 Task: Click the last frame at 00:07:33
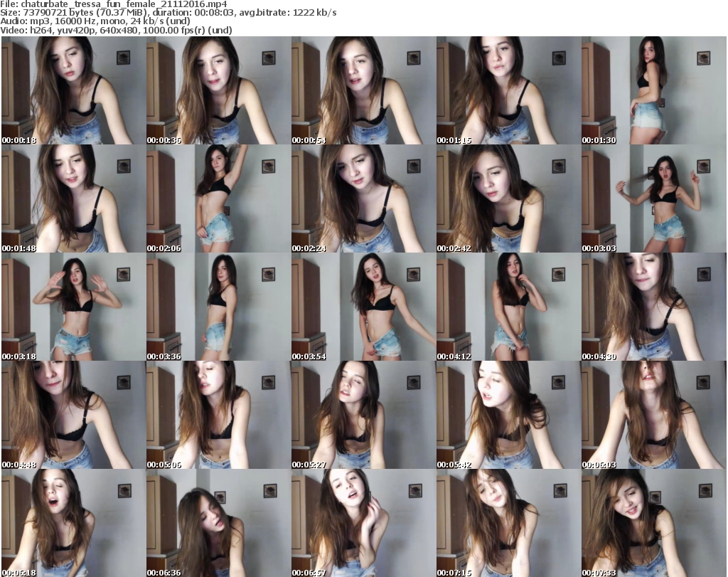(653, 523)
